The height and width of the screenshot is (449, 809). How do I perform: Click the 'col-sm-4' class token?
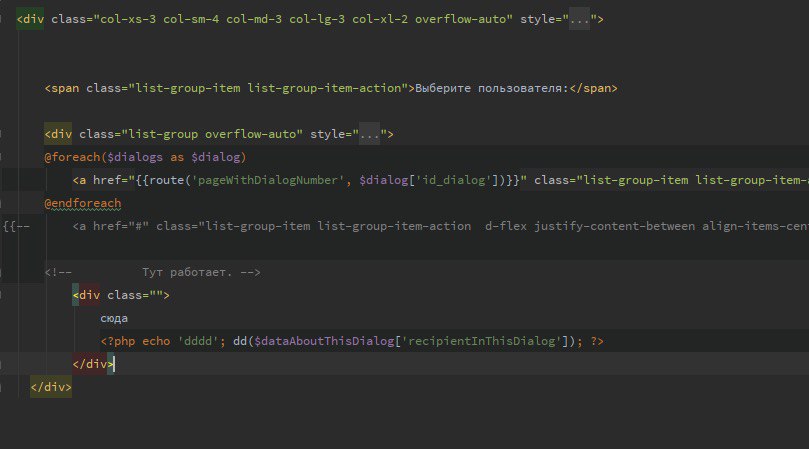[x=191, y=20]
